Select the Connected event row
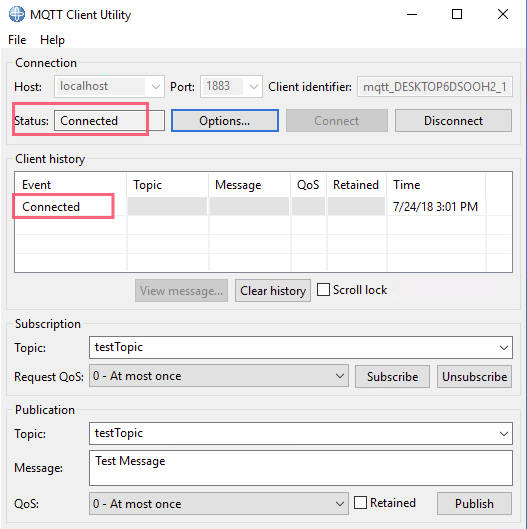 pos(263,206)
